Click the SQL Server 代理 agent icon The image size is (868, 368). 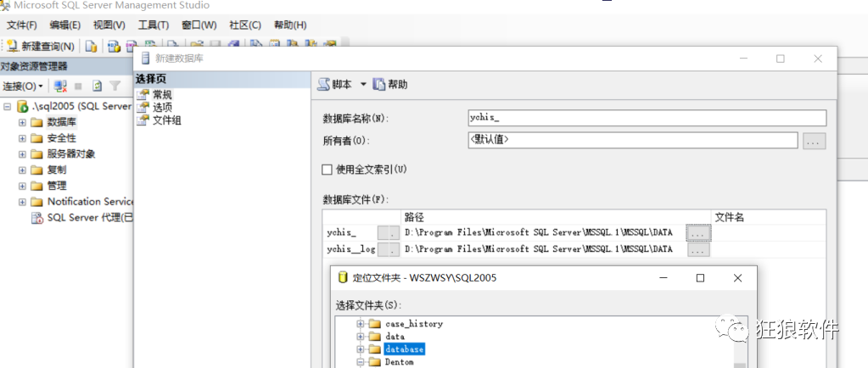point(37,217)
